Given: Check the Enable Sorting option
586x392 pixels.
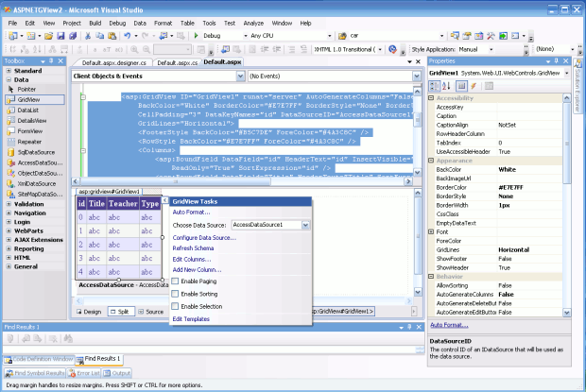Looking at the screenshot, I should [x=176, y=294].
